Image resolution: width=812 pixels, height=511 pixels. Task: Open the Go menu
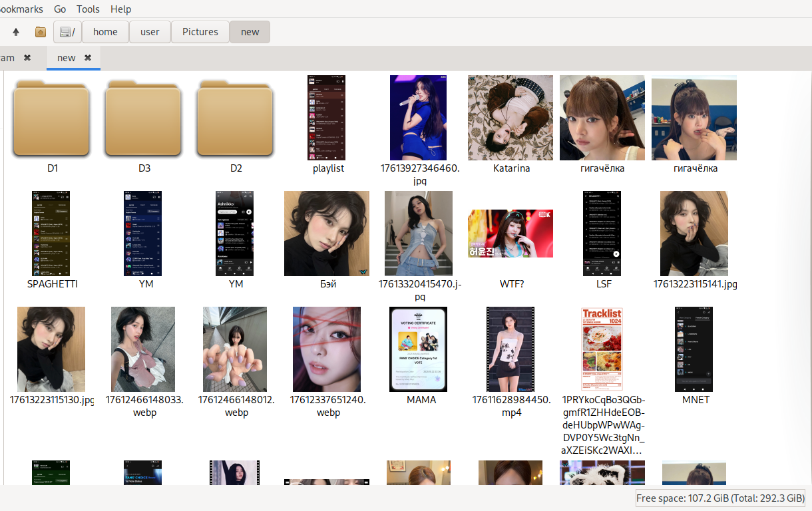(x=60, y=9)
